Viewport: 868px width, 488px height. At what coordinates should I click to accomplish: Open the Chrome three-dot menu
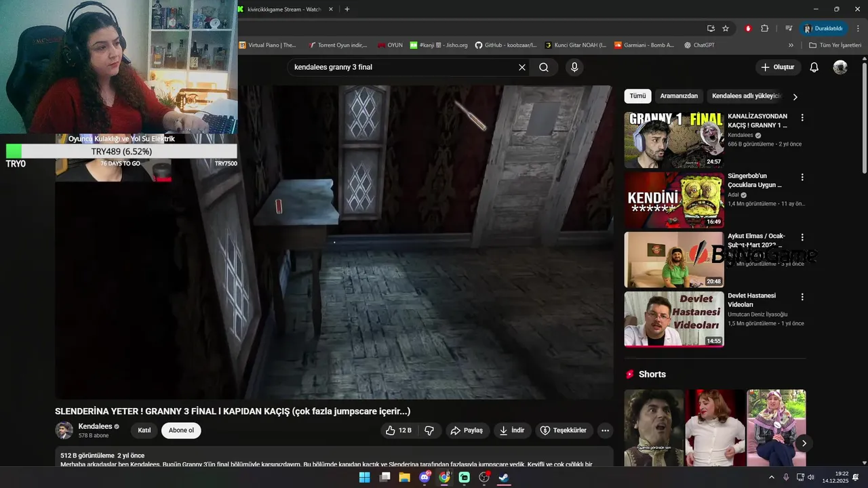coord(859,28)
